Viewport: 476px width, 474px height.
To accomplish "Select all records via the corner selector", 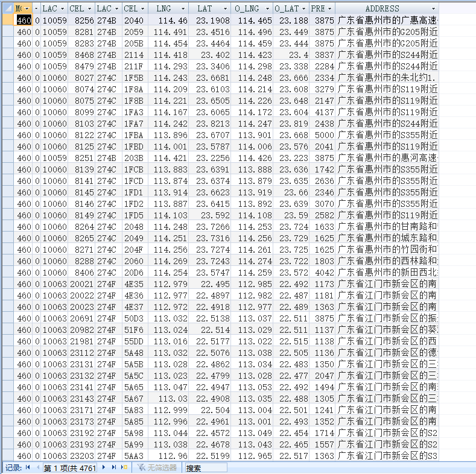I will click(x=8, y=8).
